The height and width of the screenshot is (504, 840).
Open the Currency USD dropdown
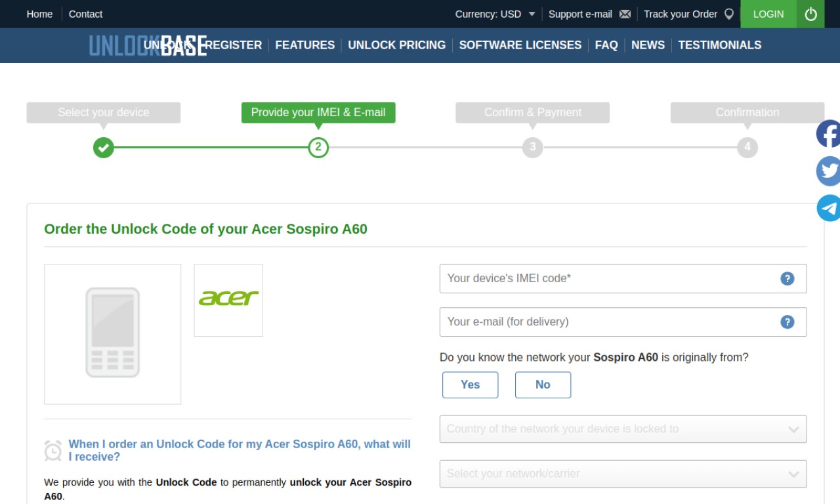pos(495,14)
